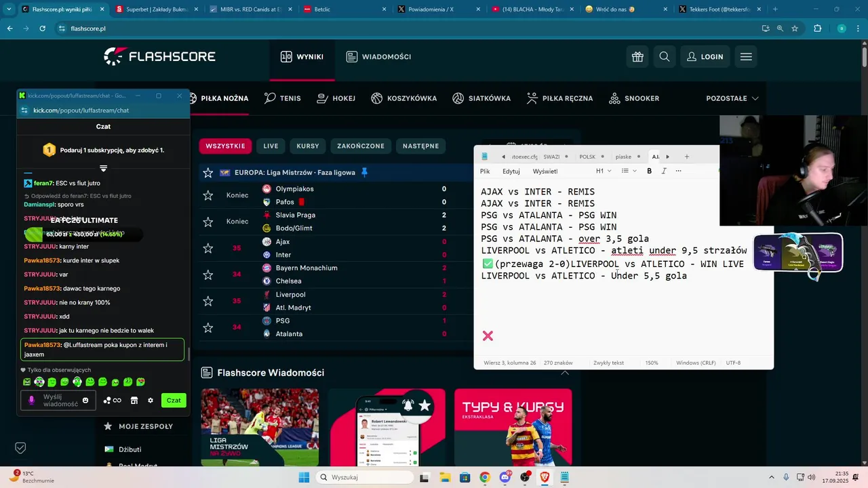This screenshot has width=868, height=488.
Task: Toggle italic formatting in Notepad
Action: [x=664, y=171]
